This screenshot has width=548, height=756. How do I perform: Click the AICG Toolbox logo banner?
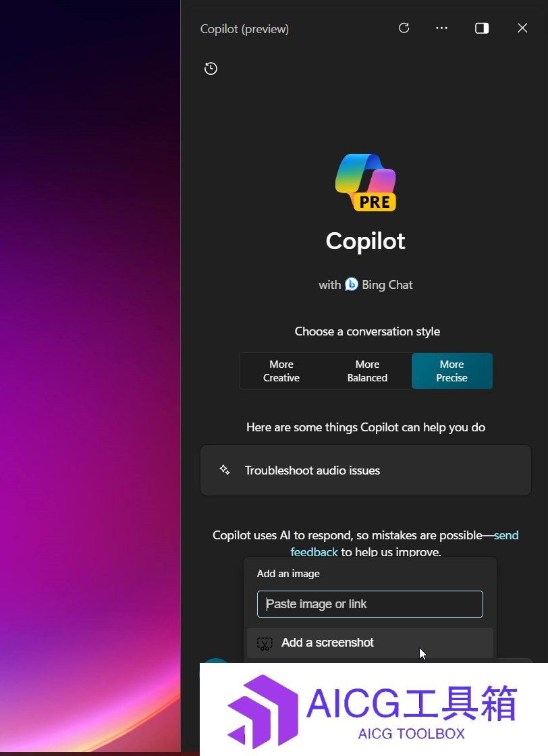pyautogui.click(x=373, y=709)
